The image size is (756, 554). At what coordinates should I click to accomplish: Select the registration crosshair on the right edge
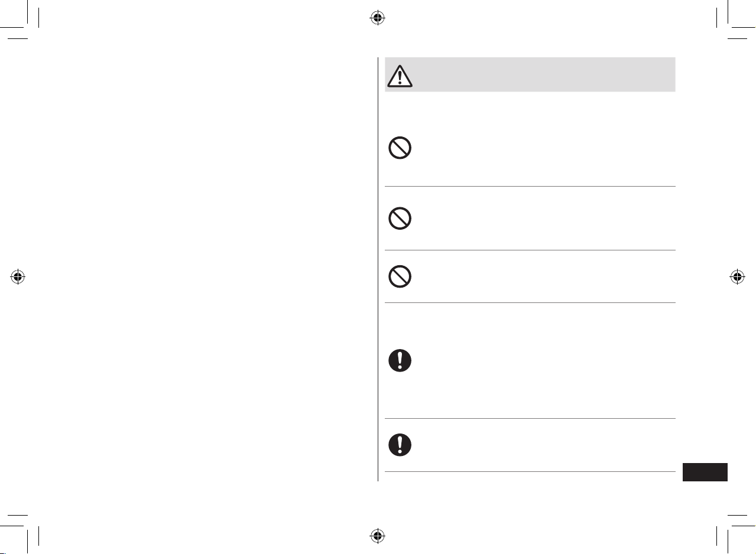[x=736, y=277]
